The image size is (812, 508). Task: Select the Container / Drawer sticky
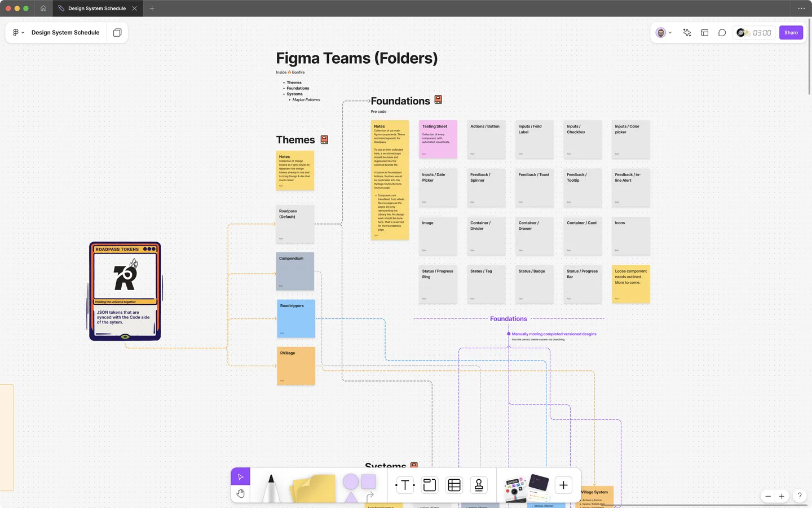click(535, 236)
